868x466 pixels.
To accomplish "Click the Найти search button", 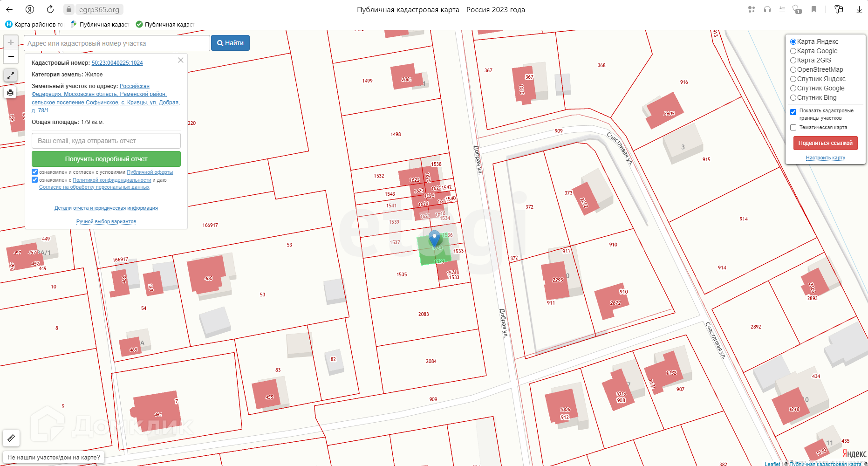I will (x=230, y=43).
